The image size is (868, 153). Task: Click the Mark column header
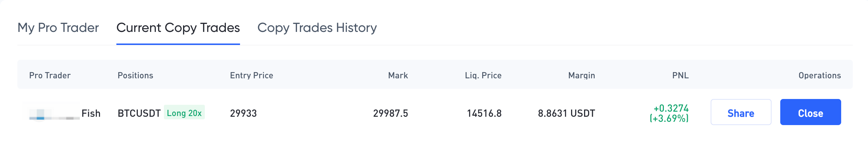coord(398,75)
